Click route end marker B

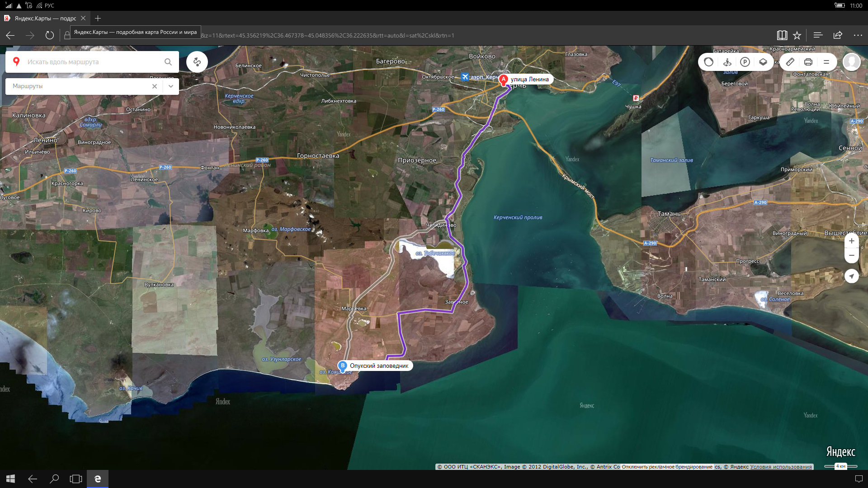tap(343, 366)
